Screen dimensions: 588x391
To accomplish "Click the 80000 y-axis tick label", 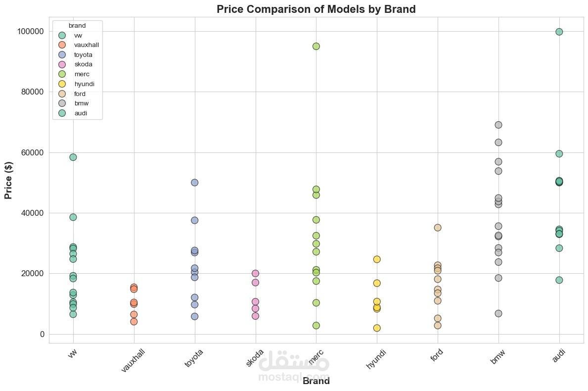I will pyautogui.click(x=31, y=92).
